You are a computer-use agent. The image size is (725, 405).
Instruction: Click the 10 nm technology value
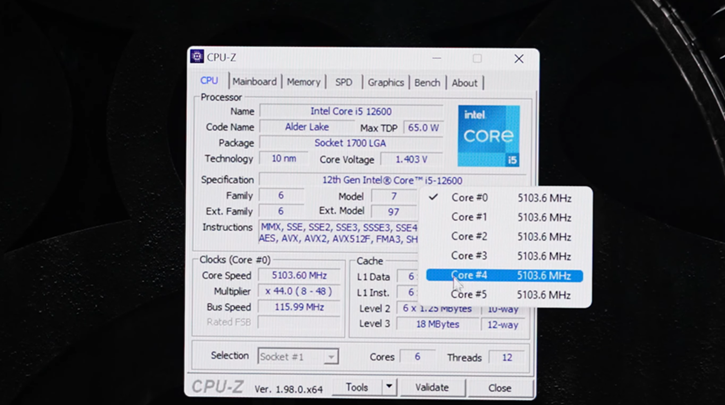pos(283,158)
